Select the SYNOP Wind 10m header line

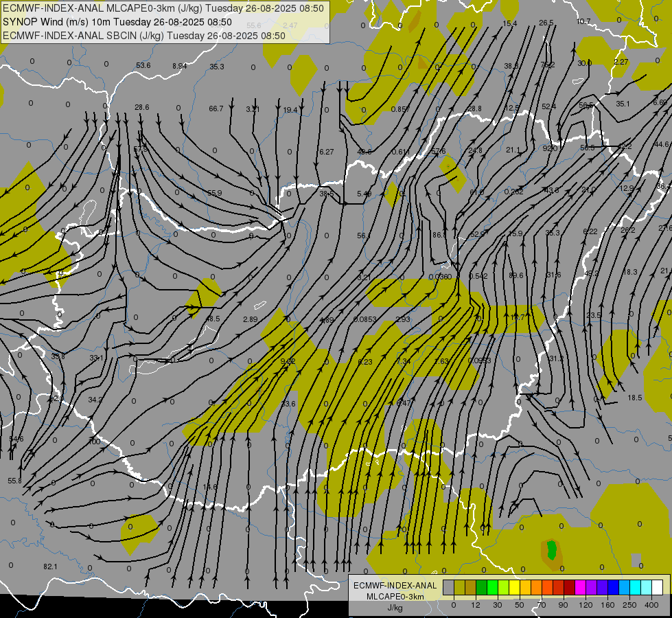[117, 22]
